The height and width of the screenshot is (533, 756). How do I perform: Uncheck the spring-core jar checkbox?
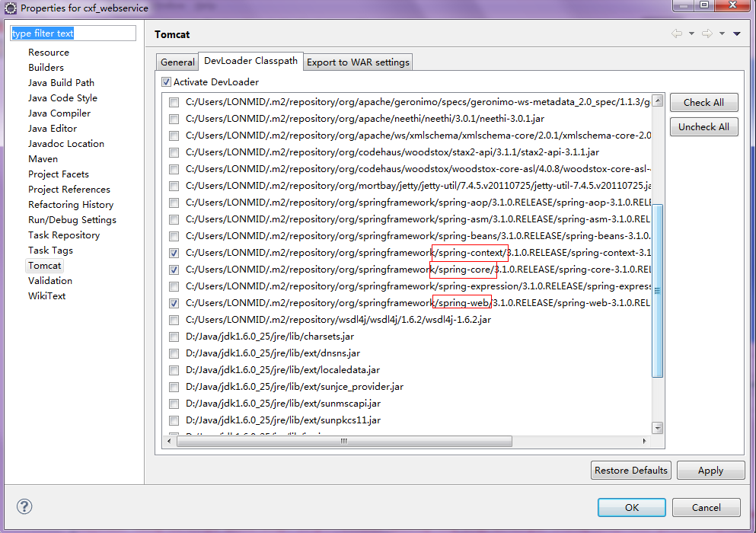coord(174,270)
